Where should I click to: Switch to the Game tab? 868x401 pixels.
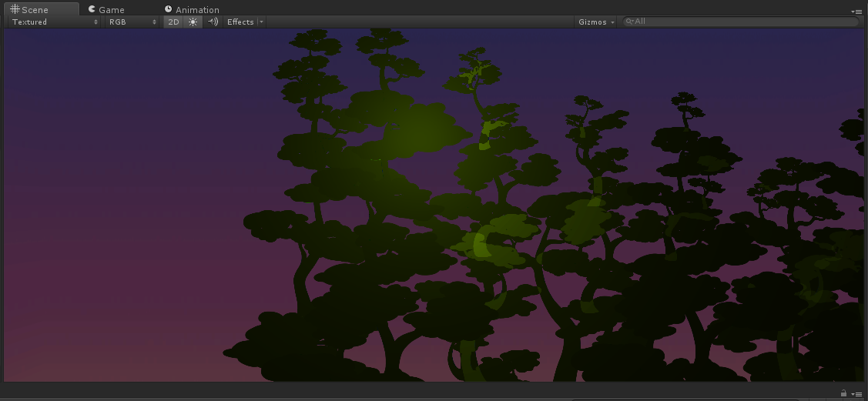106,9
